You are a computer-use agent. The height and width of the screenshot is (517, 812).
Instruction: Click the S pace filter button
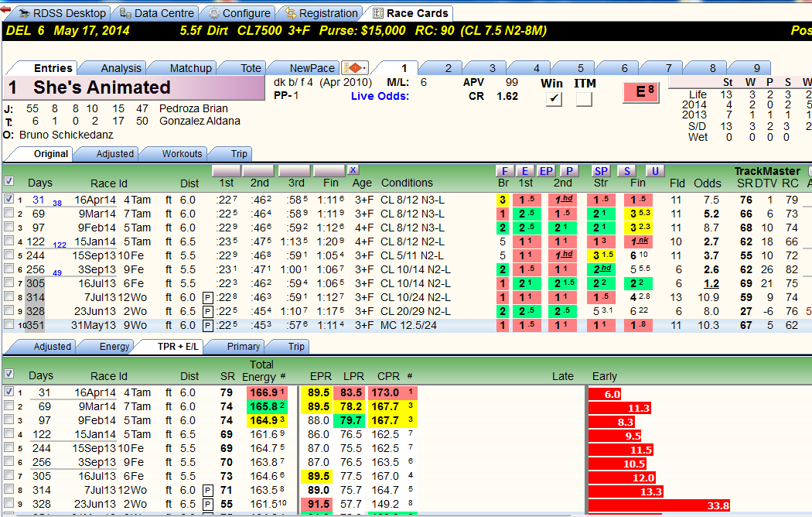[627, 171]
